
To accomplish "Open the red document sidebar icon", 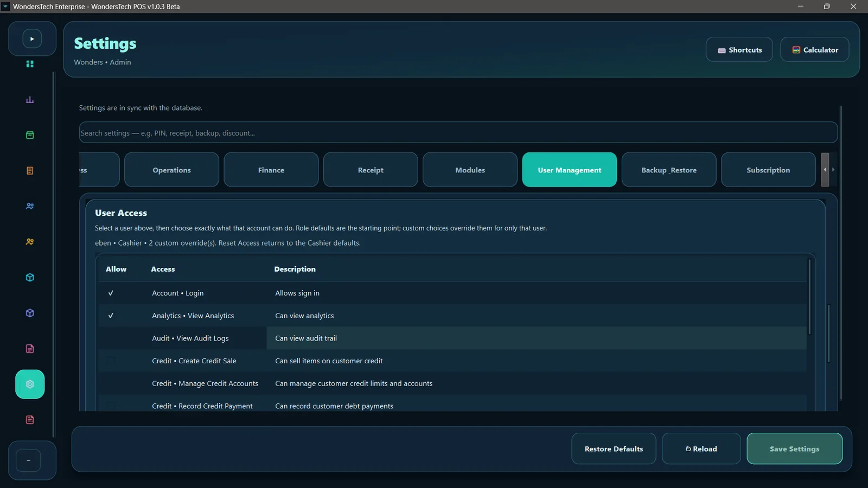I will click(x=30, y=420).
